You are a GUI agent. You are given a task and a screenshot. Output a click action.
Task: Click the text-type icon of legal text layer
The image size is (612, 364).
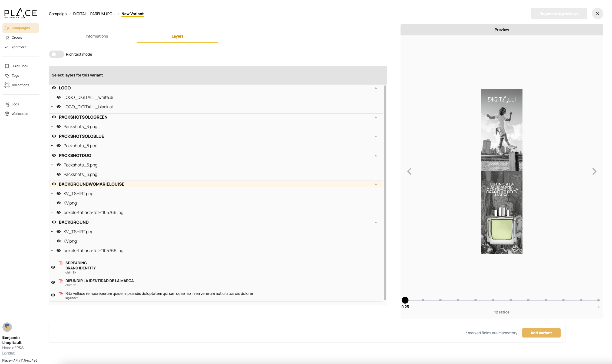[x=61, y=294]
